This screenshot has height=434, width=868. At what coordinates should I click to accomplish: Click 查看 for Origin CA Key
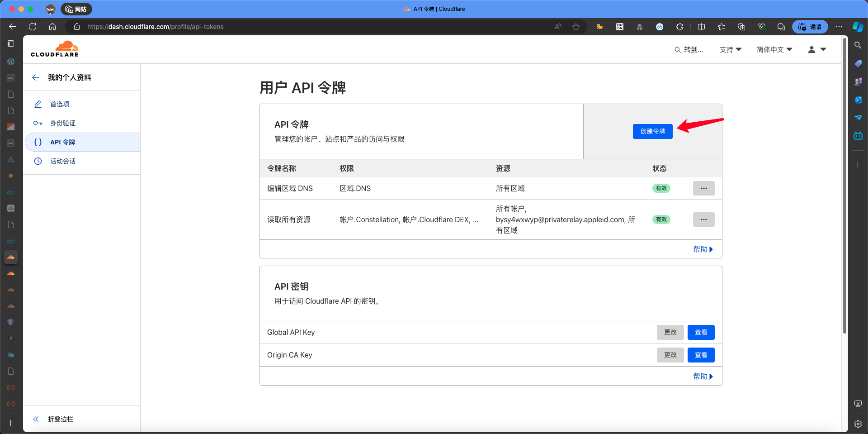(x=701, y=355)
